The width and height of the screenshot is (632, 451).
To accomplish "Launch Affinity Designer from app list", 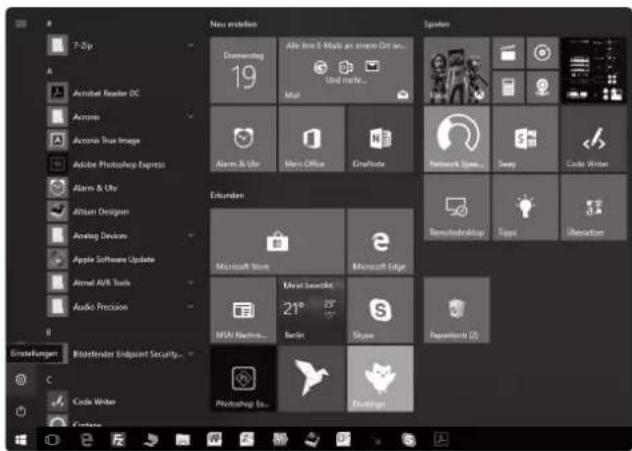I will pyautogui.click(x=120, y=212).
